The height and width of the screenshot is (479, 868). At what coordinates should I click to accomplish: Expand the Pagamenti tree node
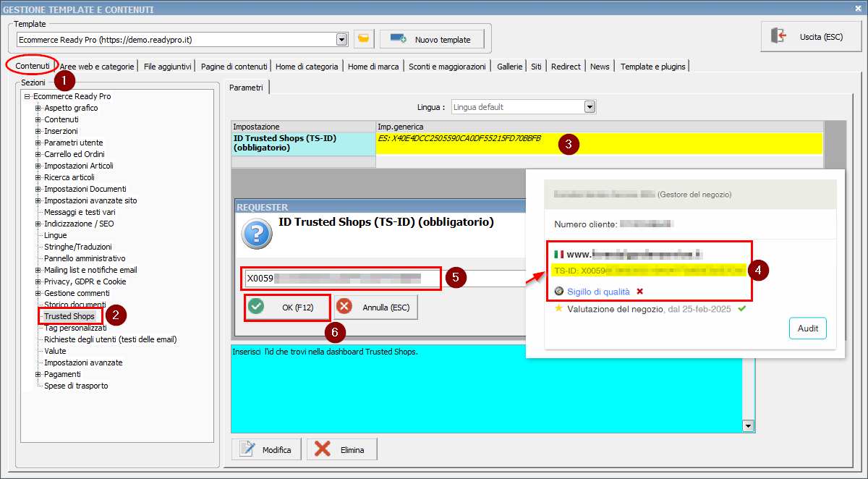coord(38,374)
